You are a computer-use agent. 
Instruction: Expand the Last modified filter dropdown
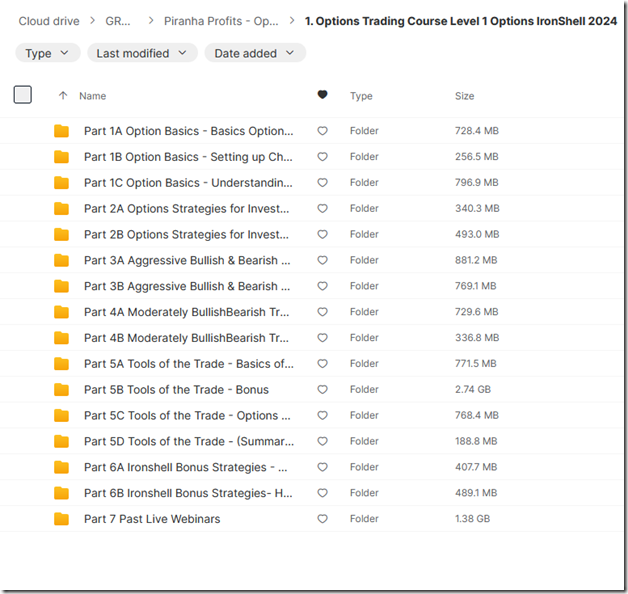click(x=142, y=53)
